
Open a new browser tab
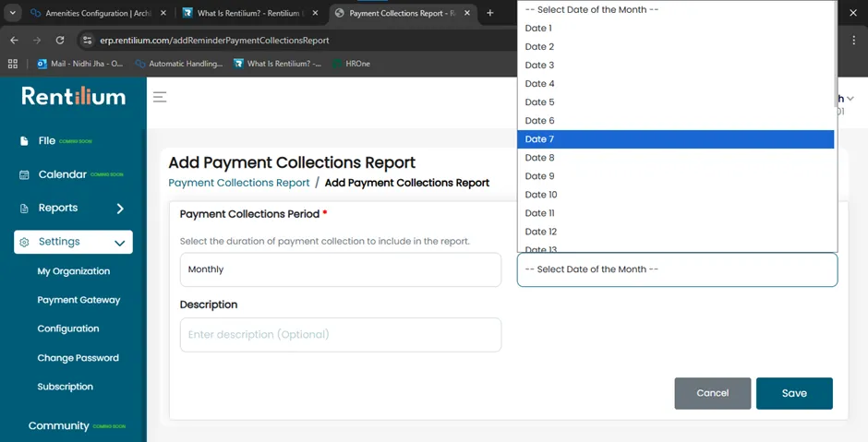click(x=490, y=13)
